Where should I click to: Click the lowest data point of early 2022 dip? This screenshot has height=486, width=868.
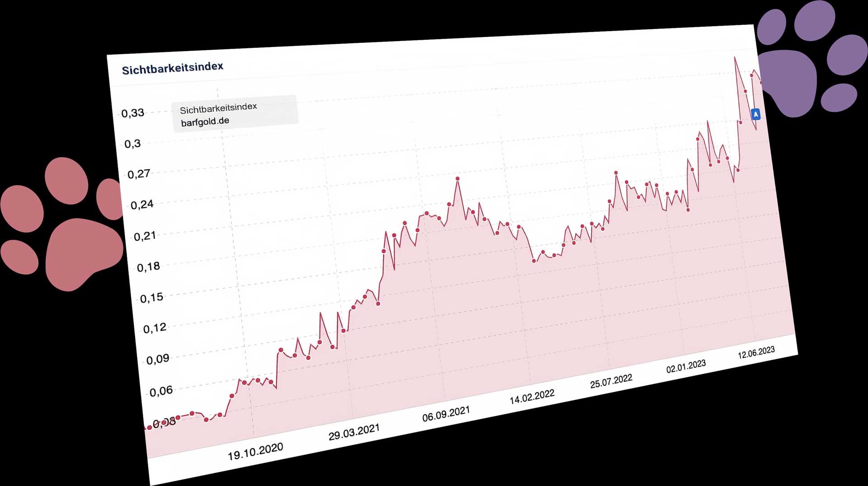click(x=534, y=261)
